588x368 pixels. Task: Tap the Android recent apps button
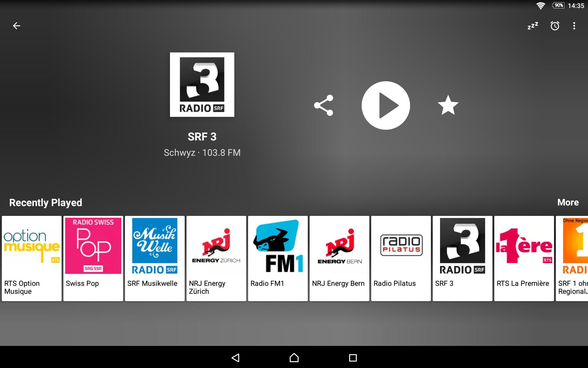pyautogui.click(x=353, y=358)
